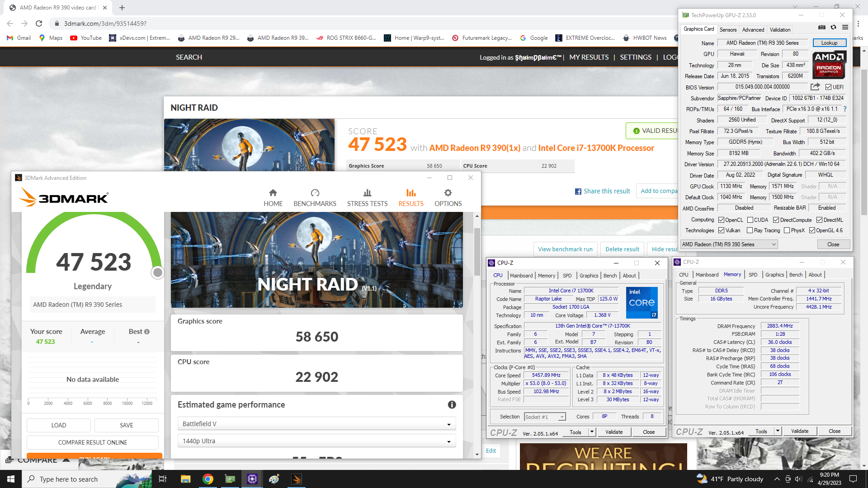Click the 3DMark results vertical scrollbar

click(477, 252)
